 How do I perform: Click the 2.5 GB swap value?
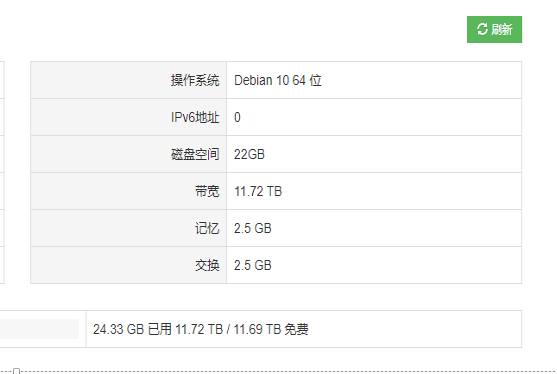[x=253, y=265]
